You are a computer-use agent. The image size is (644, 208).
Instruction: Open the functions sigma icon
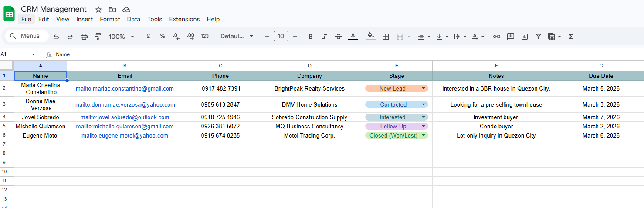(571, 37)
